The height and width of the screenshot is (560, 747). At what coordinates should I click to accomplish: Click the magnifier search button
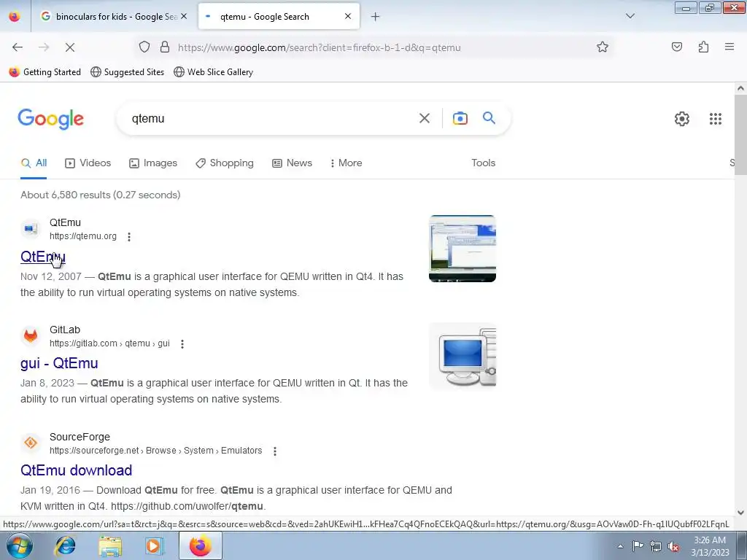coord(489,117)
